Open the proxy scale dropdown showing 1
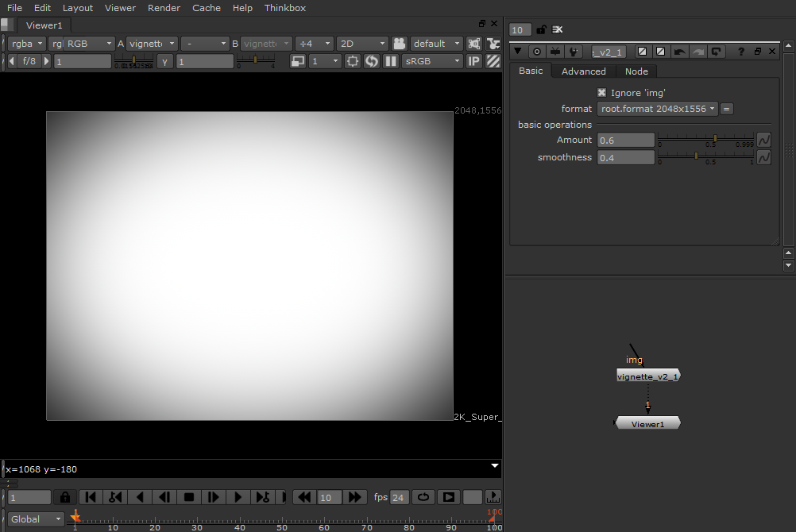 pyautogui.click(x=324, y=61)
